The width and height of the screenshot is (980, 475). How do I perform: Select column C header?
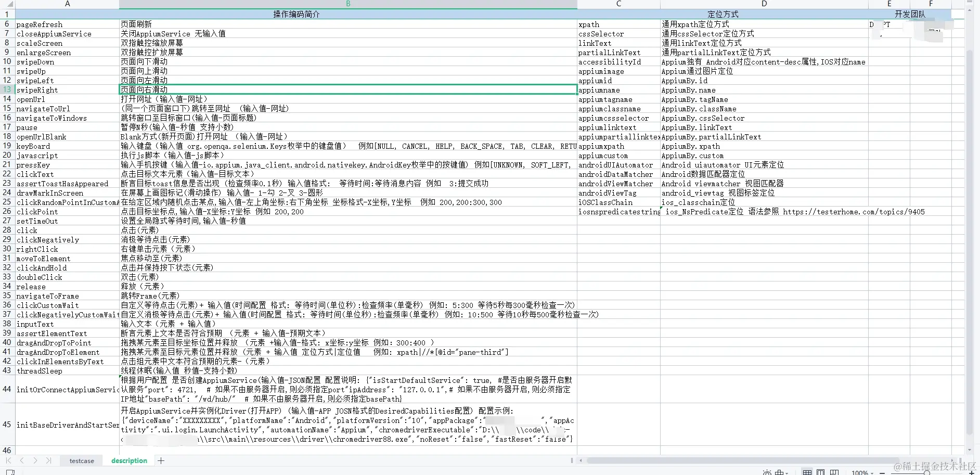[618, 4]
